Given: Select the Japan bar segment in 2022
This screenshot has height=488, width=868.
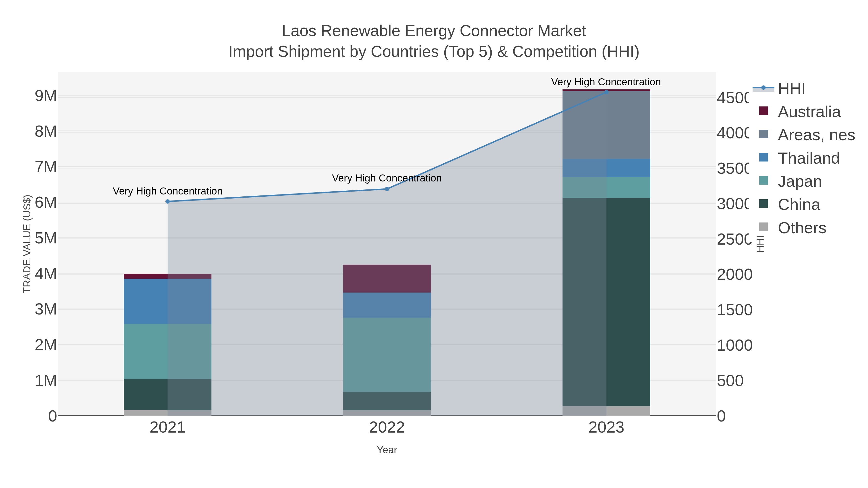Looking at the screenshot, I should click(x=387, y=355).
